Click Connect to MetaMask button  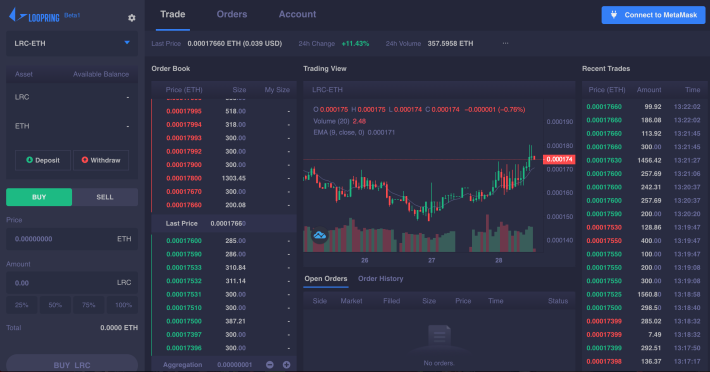click(653, 15)
